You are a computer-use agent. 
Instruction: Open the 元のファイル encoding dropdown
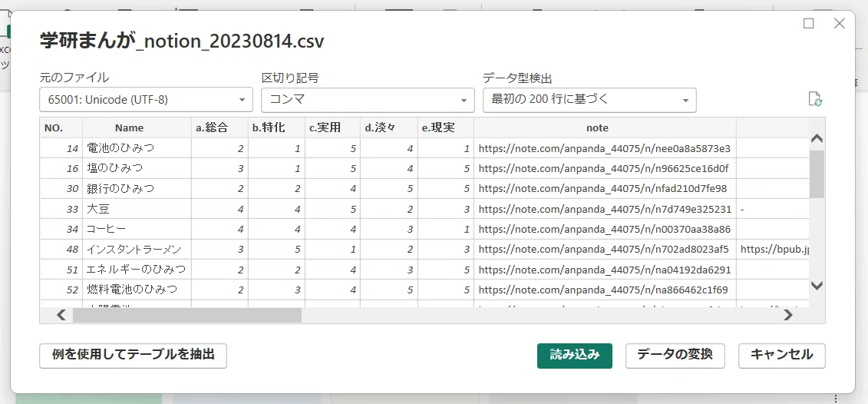(x=146, y=100)
